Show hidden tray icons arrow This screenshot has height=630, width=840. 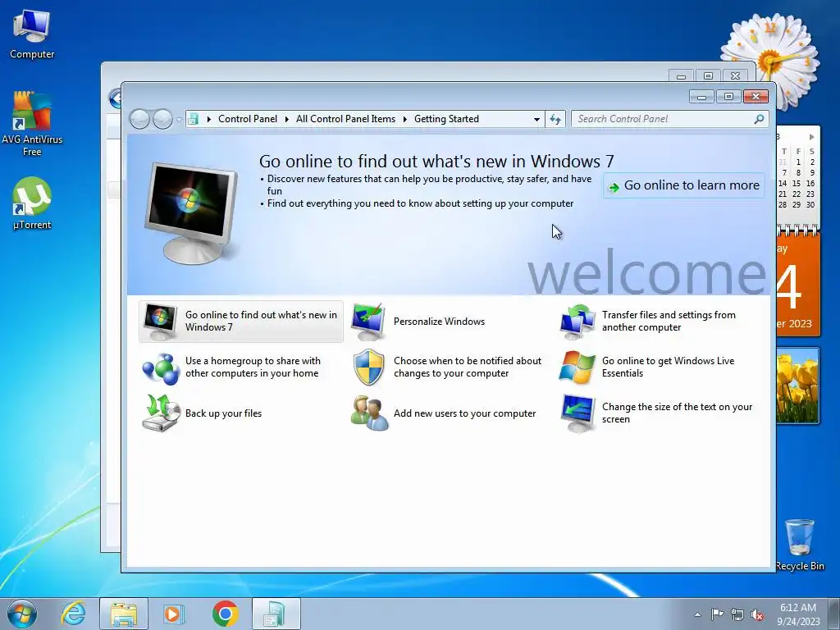point(697,614)
